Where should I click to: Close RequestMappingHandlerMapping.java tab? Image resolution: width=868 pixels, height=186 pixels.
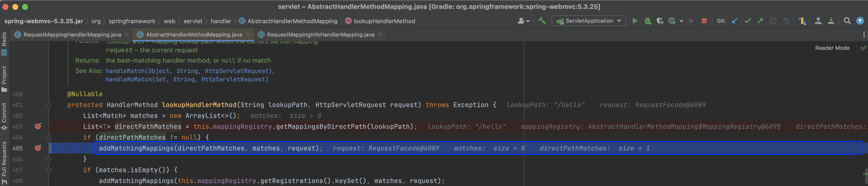pyautogui.click(x=127, y=35)
